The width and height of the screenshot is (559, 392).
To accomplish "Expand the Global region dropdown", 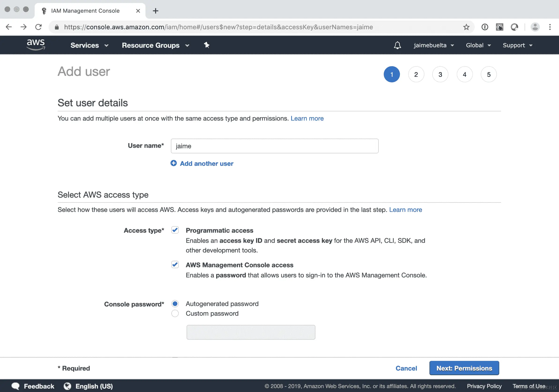I will tap(478, 45).
